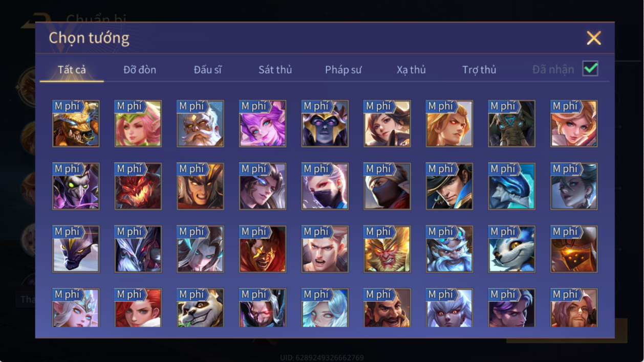The image size is (644, 362).
Task: Select the red demon hero portrait
Action: [x=138, y=186]
